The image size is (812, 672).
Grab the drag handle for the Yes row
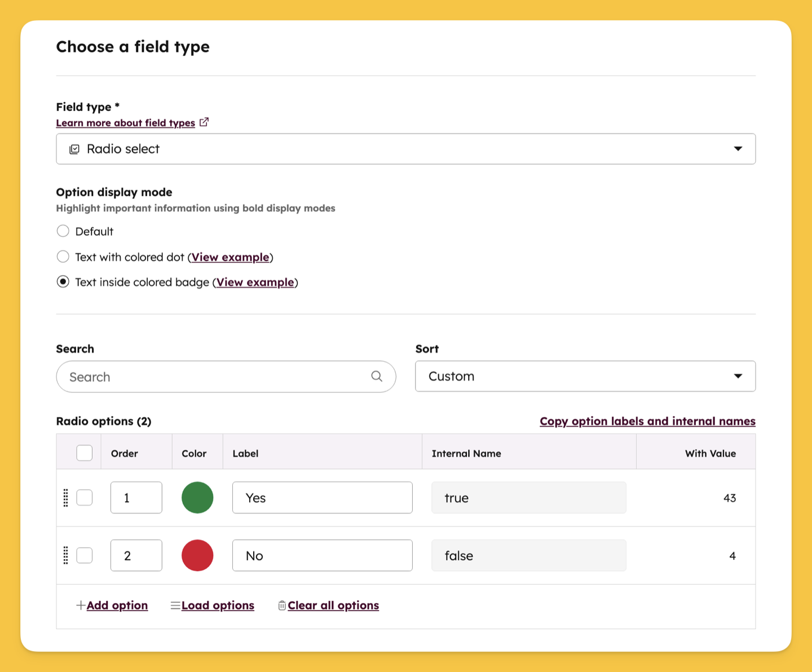[65, 498]
